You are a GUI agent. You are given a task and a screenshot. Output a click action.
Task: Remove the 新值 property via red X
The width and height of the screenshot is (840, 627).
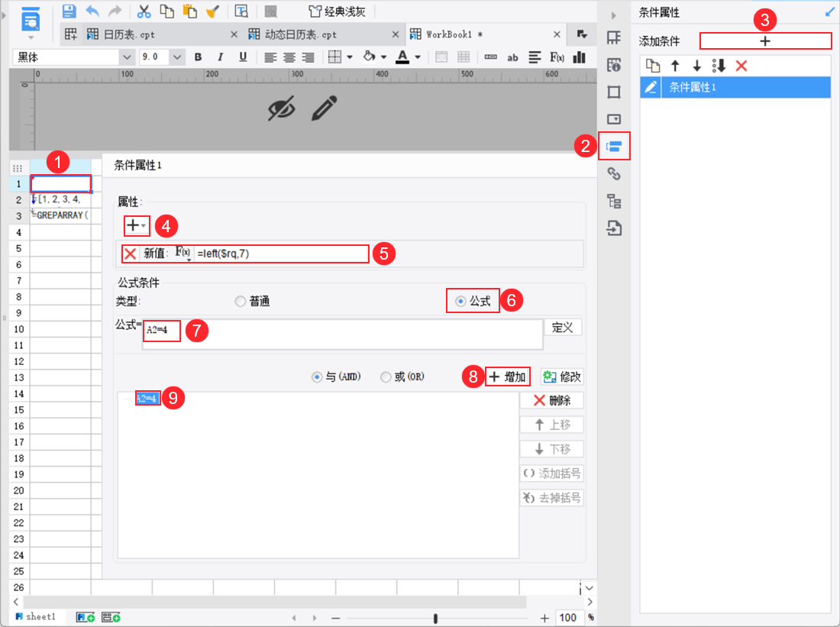click(x=130, y=254)
